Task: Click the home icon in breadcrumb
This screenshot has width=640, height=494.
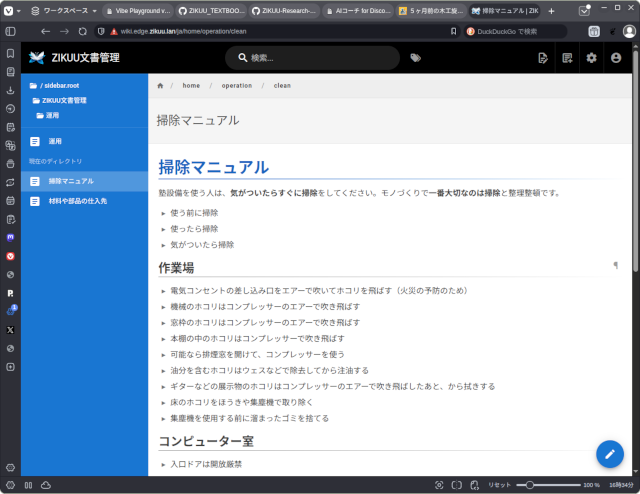Action: click(160, 86)
